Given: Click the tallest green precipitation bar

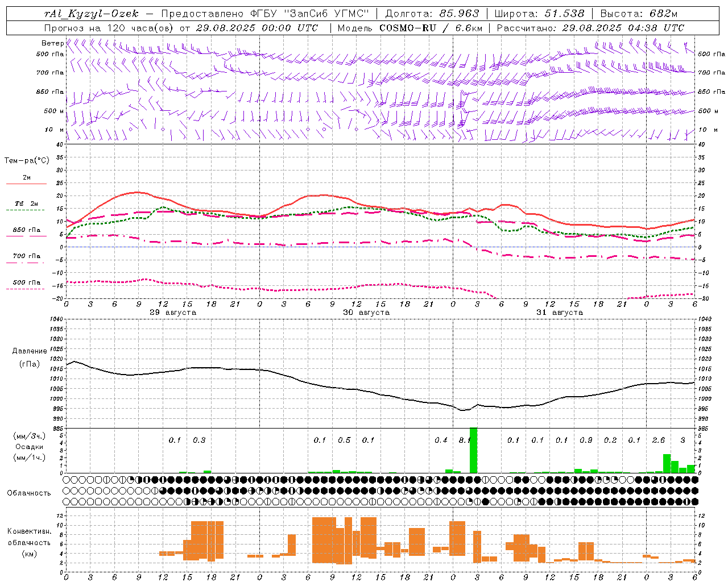Looking at the screenshot, I should click(x=473, y=450).
